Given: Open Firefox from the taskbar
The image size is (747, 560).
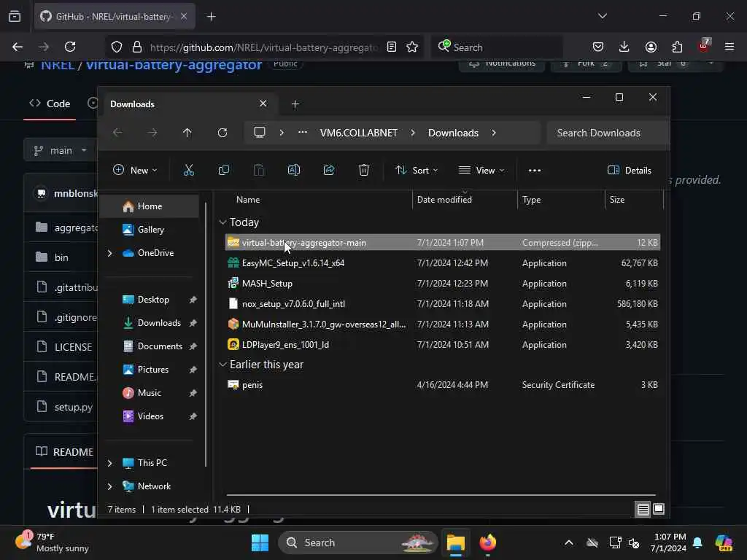Looking at the screenshot, I should pyautogui.click(x=488, y=542).
